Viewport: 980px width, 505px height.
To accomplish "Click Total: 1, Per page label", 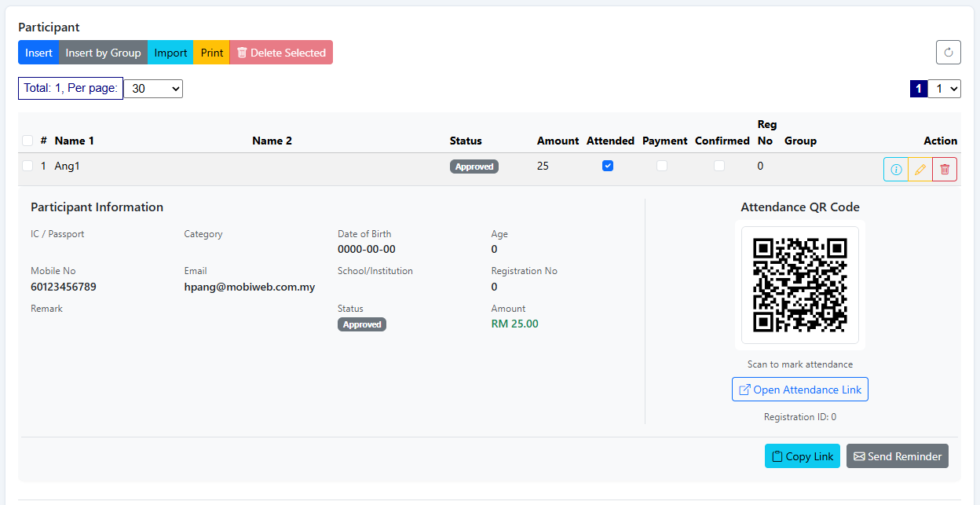I will point(71,88).
